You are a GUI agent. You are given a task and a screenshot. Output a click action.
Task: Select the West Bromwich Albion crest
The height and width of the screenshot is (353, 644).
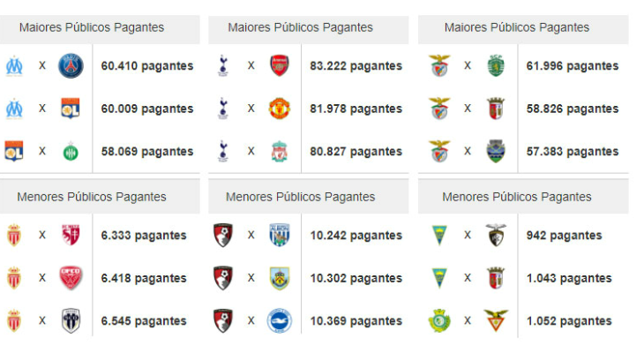coord(280,236)
